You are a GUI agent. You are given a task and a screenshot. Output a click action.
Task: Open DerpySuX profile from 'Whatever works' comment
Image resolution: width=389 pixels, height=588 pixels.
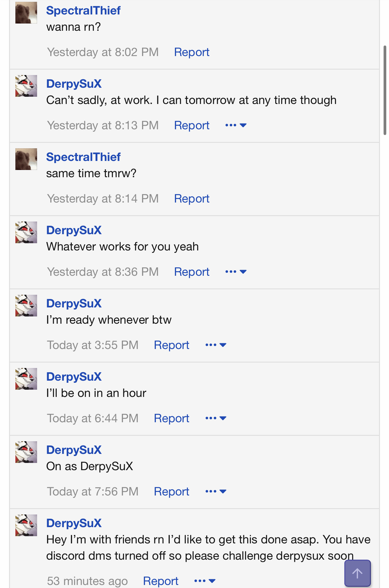[x=74, y=230]
